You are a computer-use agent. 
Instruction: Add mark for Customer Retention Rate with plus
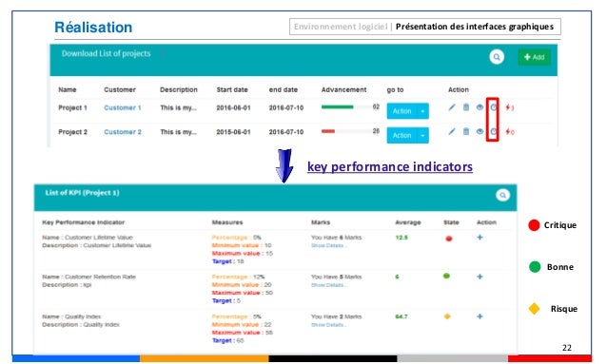point(480,277)
